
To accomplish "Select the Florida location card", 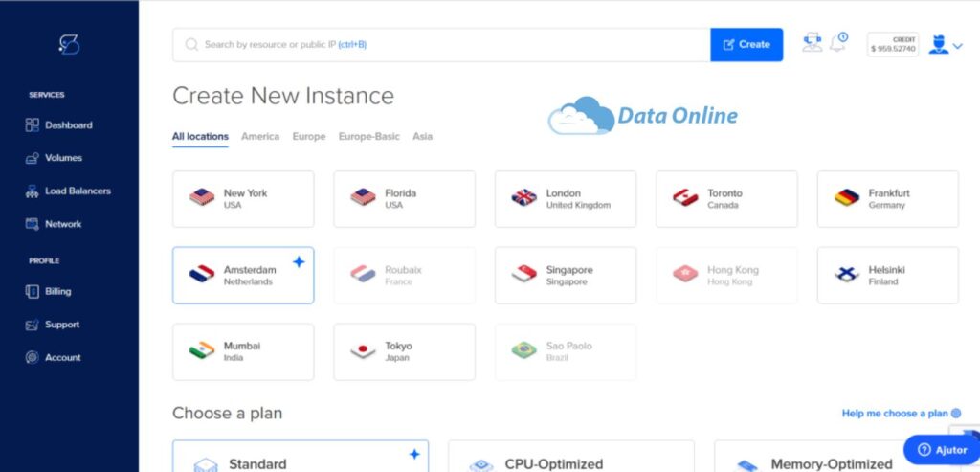I will (x=405, y=199).
